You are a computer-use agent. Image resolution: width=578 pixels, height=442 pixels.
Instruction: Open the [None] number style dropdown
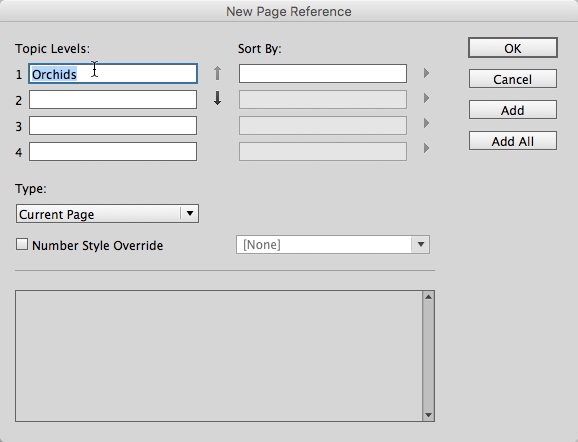pyautogui.click(x=333, y=244)
